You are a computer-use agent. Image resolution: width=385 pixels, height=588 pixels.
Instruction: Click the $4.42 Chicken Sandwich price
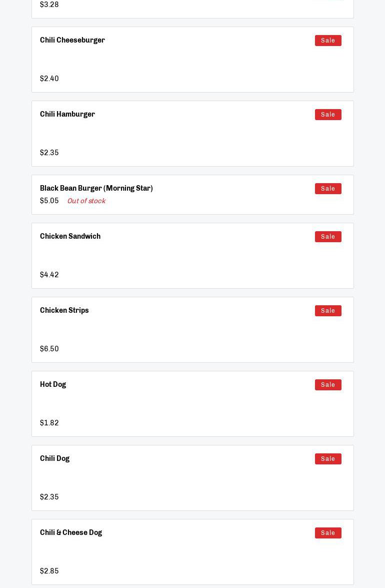49,275
